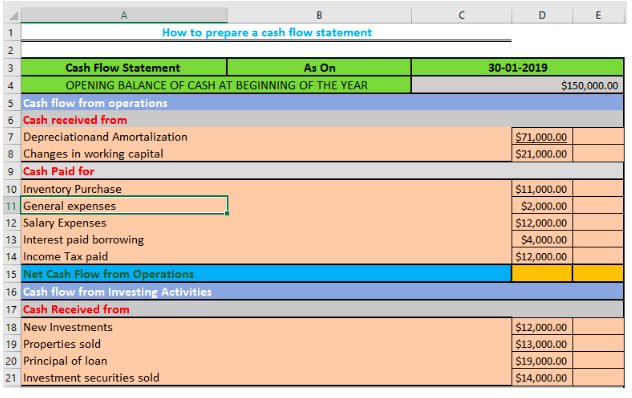Select row 4 header

pos(11,85)
